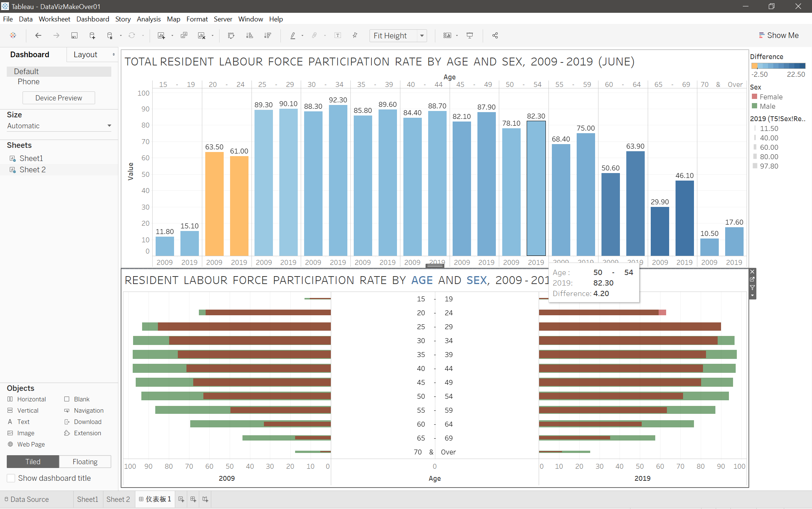Click the New Worksheet toolbar icon

tap(161, 35)
